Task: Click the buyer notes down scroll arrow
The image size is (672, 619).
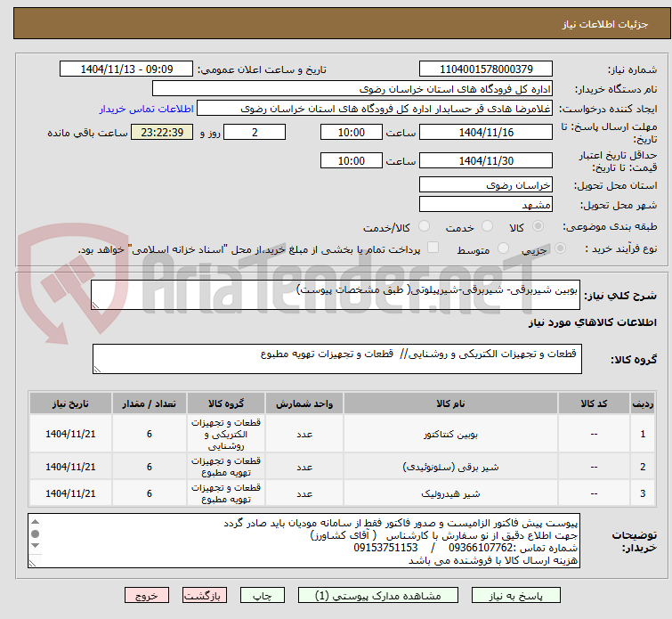Action: pyautogui.click(x=35, y=546)
